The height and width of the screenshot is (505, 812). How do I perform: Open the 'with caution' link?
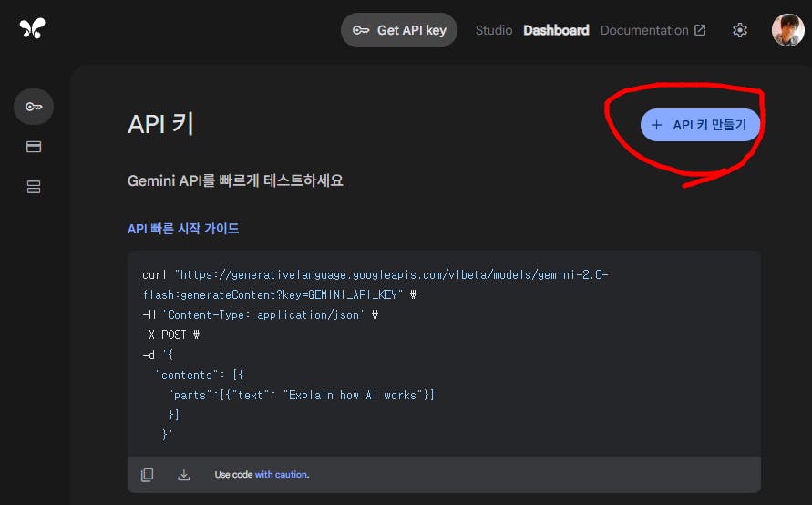click(x=282, y=474)
